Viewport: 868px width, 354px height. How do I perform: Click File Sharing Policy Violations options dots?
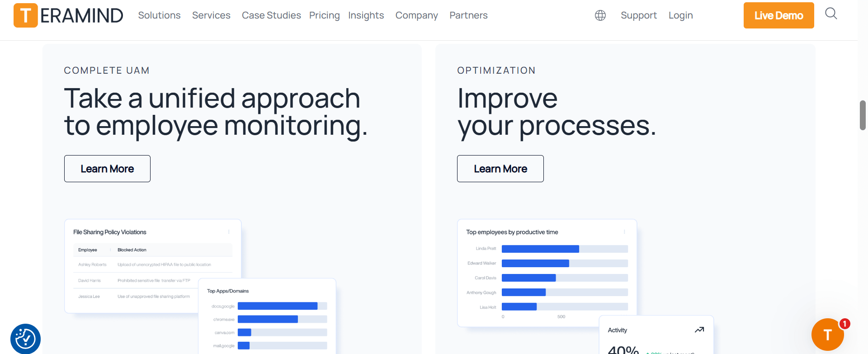pos(229,232)
